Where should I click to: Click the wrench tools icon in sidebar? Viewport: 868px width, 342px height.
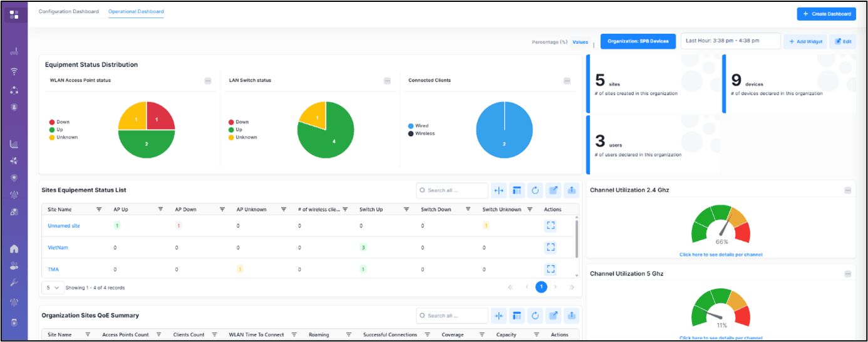pos(14,282)
